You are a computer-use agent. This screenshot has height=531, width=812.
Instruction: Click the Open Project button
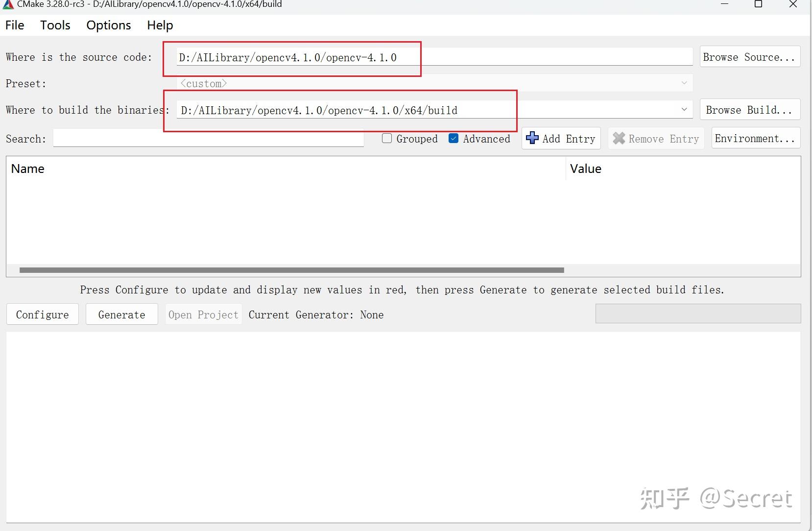(203, 314)
